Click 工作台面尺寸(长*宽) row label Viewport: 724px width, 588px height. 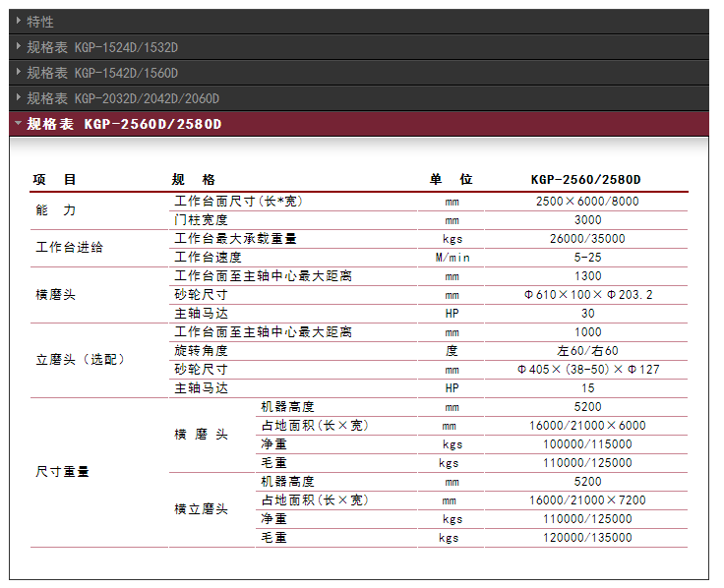238,202
